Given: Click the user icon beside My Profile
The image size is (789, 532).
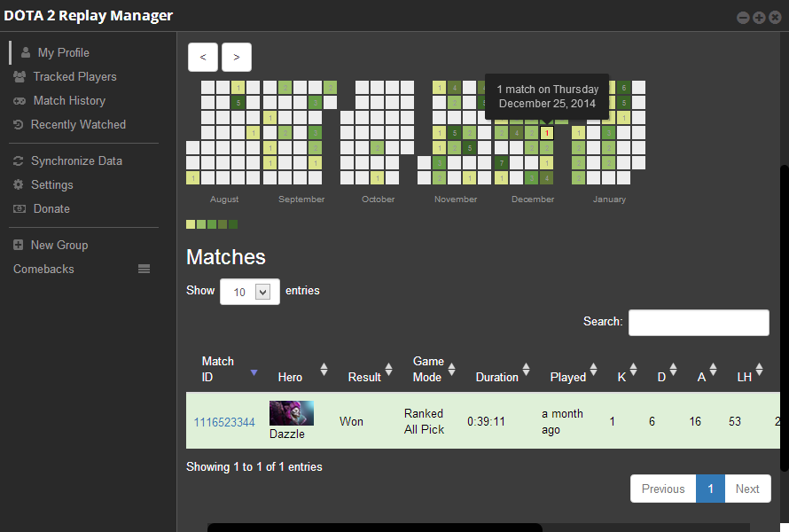Looking at the screenshot, I should coord(25,52).
